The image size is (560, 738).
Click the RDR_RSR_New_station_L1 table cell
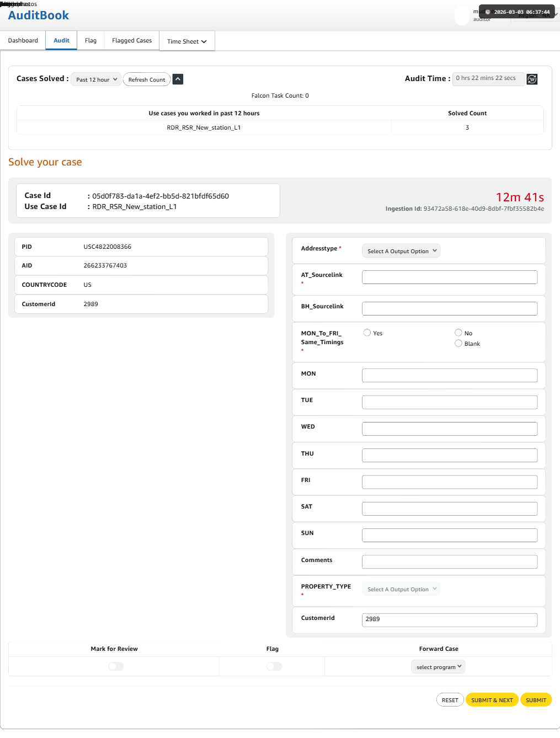[204, 127]
